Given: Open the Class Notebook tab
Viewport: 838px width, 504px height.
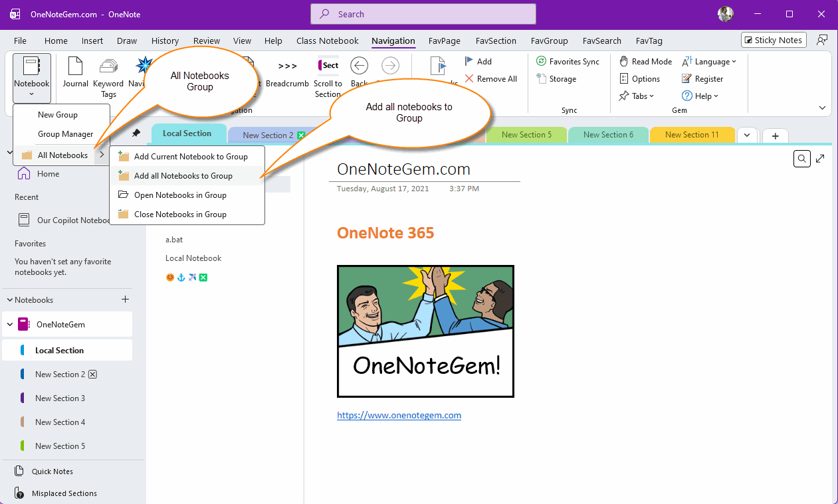Looking at the screenshot, I should (x=328, y=41).
